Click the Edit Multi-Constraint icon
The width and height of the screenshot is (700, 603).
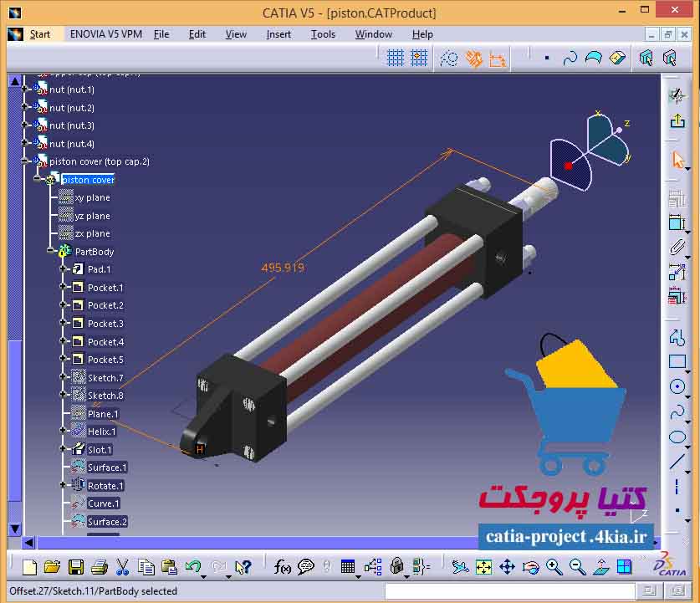(677, 296)
